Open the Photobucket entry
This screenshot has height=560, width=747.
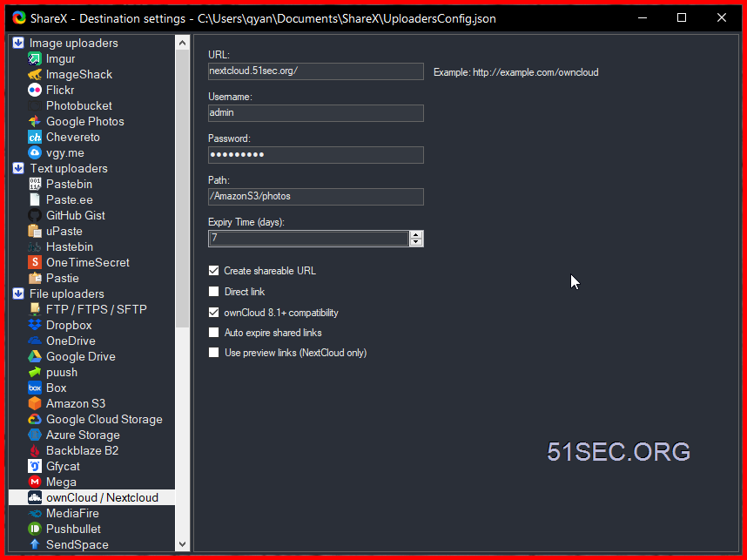click(x=78, y=105)
